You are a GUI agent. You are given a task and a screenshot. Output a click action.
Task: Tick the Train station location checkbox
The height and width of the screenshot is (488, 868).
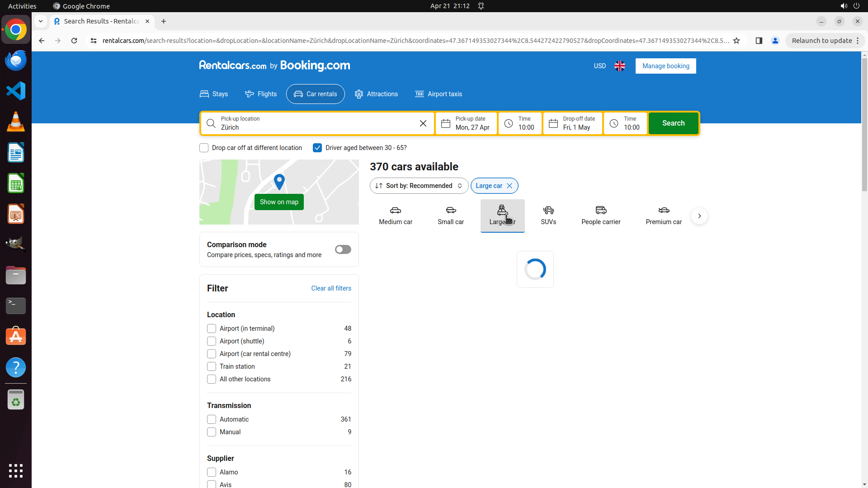point(212,366)
